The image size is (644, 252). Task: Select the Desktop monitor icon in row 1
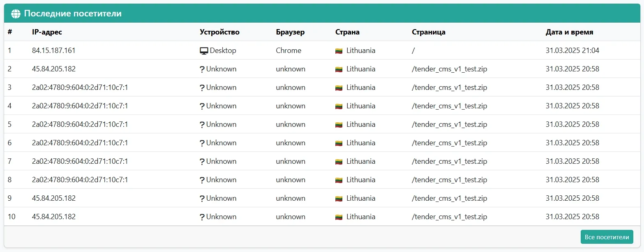coord(204,50)
